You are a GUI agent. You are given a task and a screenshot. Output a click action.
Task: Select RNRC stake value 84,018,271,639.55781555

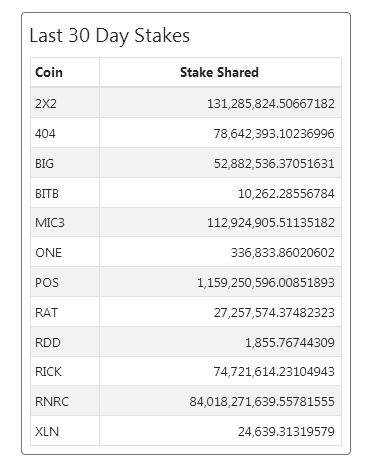pos(262,401)
